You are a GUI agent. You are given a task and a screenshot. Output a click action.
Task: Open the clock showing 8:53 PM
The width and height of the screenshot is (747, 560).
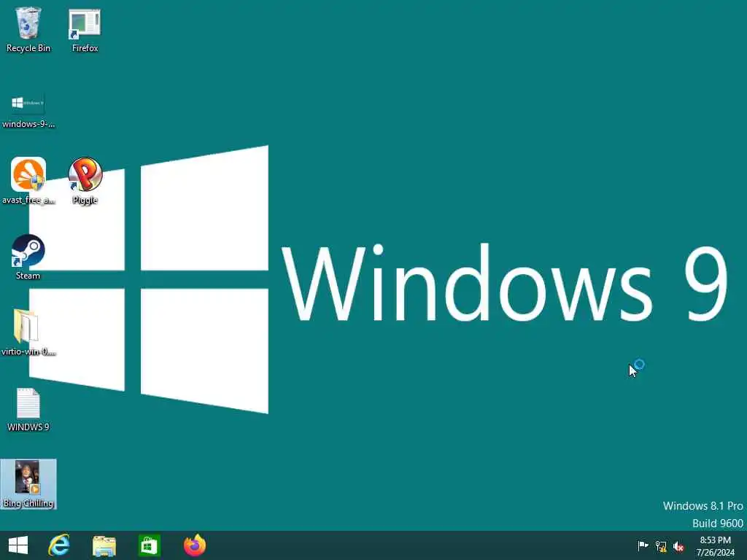point(715,540)
